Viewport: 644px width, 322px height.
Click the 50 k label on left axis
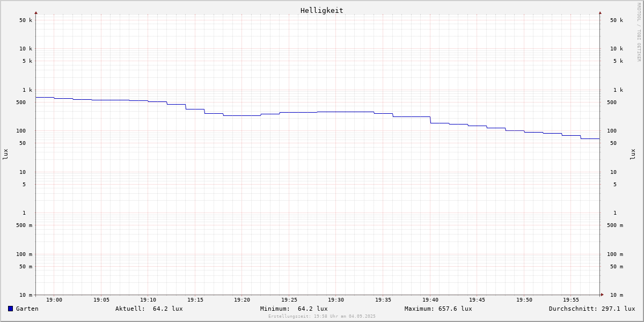[26, 20]
